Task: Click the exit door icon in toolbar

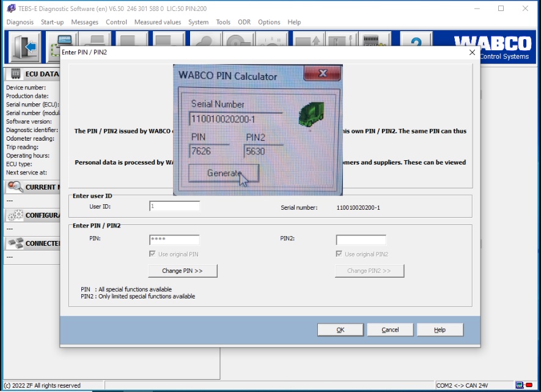Action: pos(25,47)
